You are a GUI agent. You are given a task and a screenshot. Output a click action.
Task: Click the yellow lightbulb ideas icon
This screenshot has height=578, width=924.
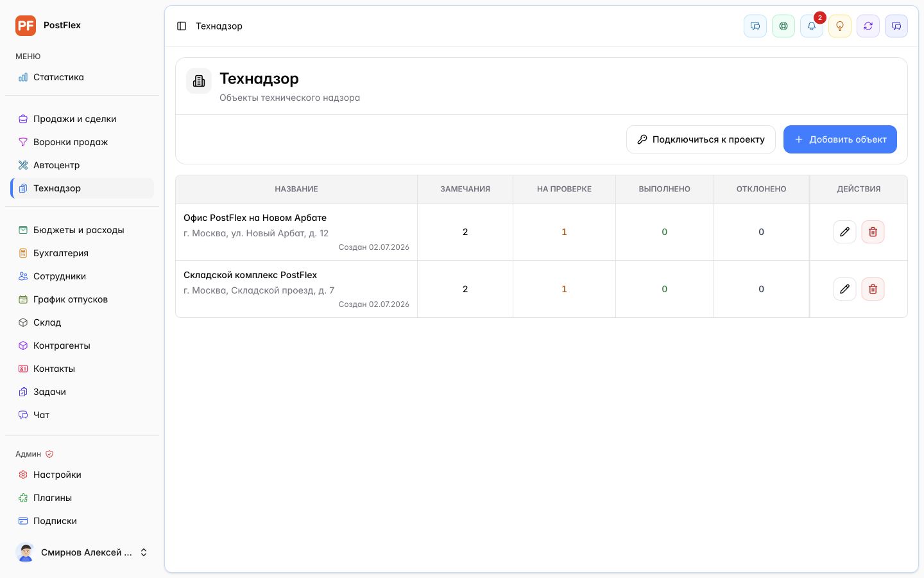840,26
